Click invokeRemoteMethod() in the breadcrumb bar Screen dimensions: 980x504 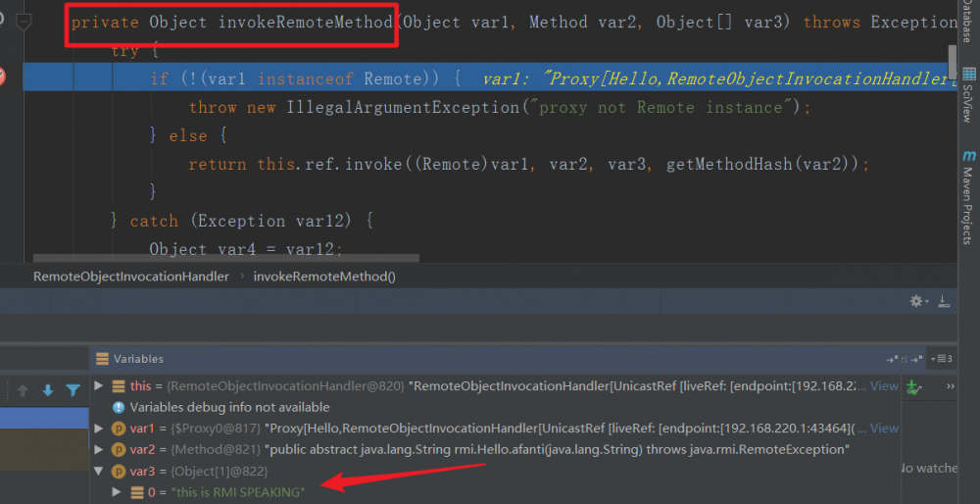[x=324, y=277]
